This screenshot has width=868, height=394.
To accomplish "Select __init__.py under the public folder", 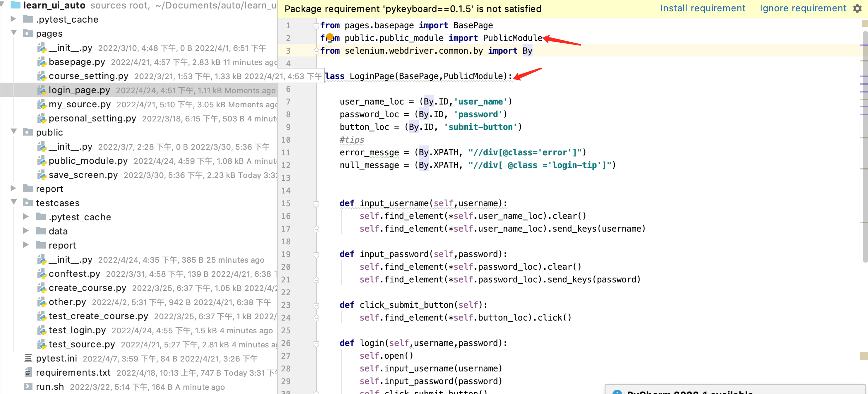I will [x=70, y=147].
